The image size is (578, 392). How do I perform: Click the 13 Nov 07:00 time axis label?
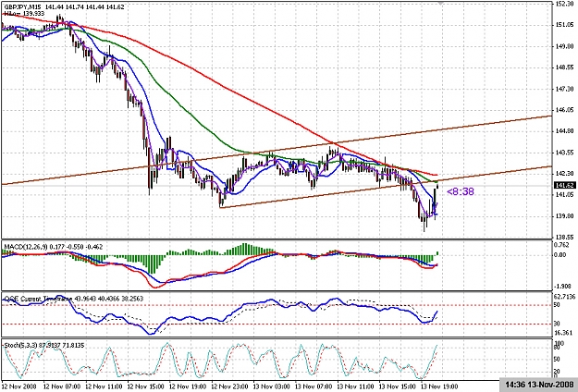[x=314, y=386]
